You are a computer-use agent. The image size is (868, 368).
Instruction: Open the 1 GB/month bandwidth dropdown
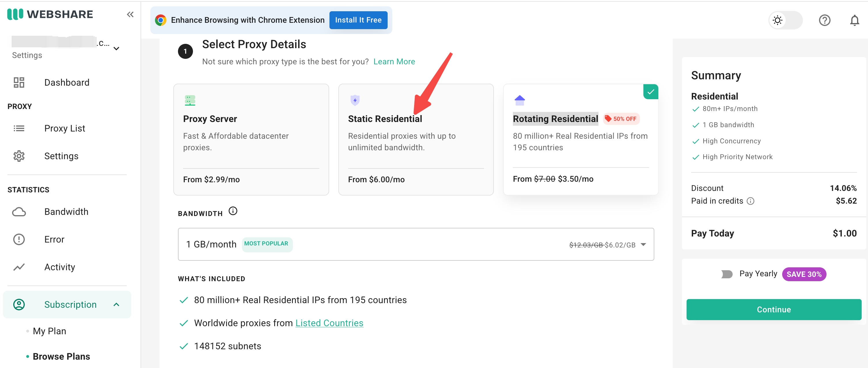[416, 244]
